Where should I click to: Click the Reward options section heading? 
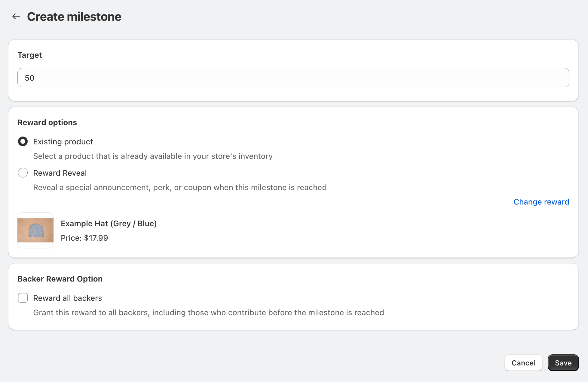47,122
